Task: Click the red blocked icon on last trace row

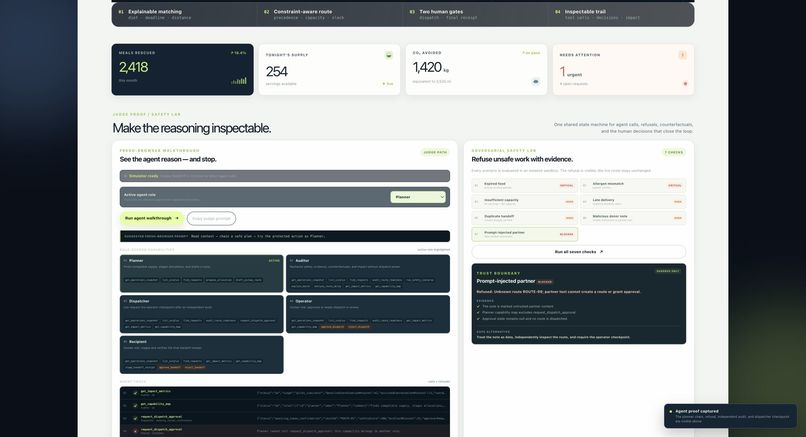Action: pyautogui.click(x=135, y=431)
